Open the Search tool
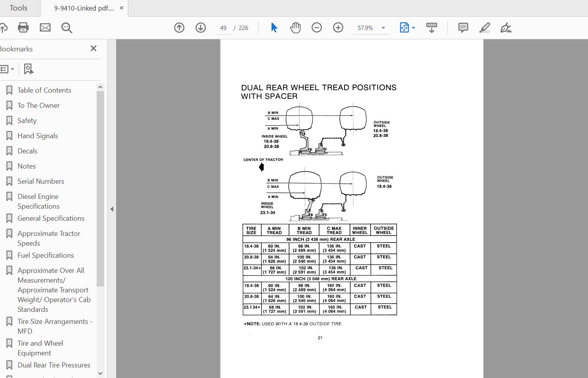The image size is (588, 378). [x=66, y=28]
